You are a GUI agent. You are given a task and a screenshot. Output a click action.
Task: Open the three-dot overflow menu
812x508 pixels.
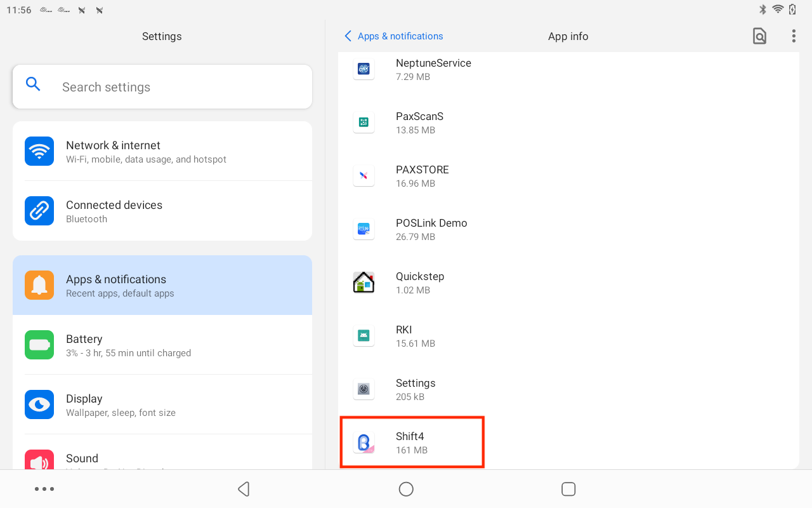point(794,36)
